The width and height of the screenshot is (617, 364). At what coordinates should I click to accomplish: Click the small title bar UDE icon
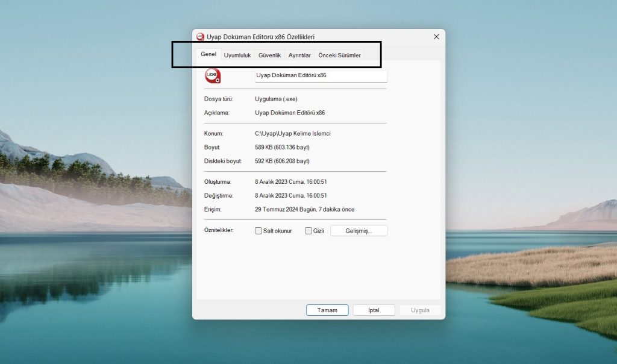click(x=200, y=37)
